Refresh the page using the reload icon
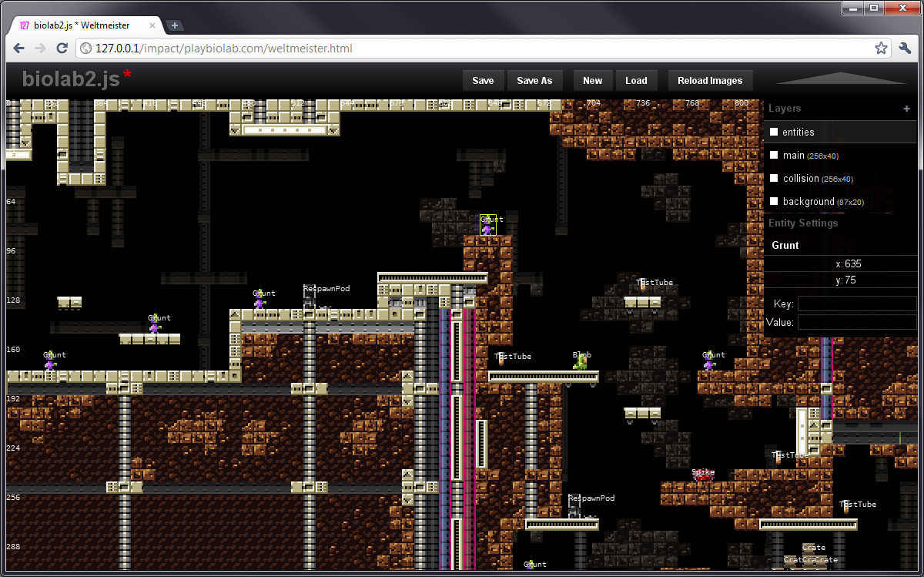The image size is (924, 577). tap(62, 48)
